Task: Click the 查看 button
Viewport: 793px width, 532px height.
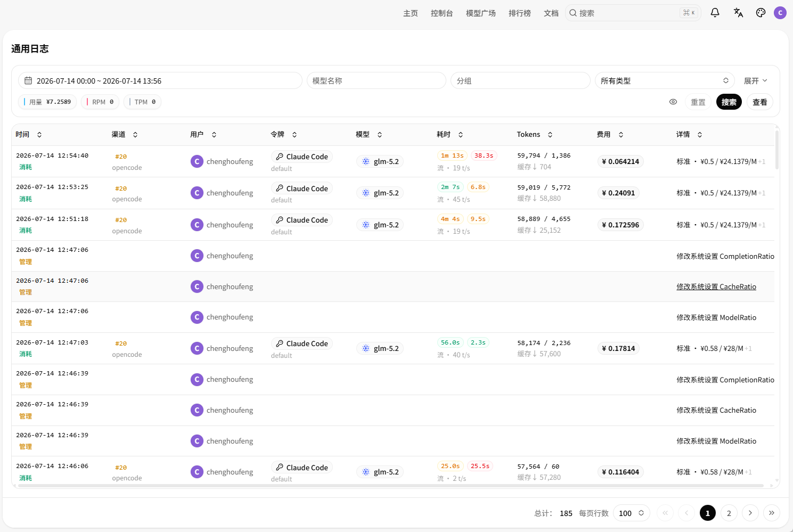Action: point(760,102)
